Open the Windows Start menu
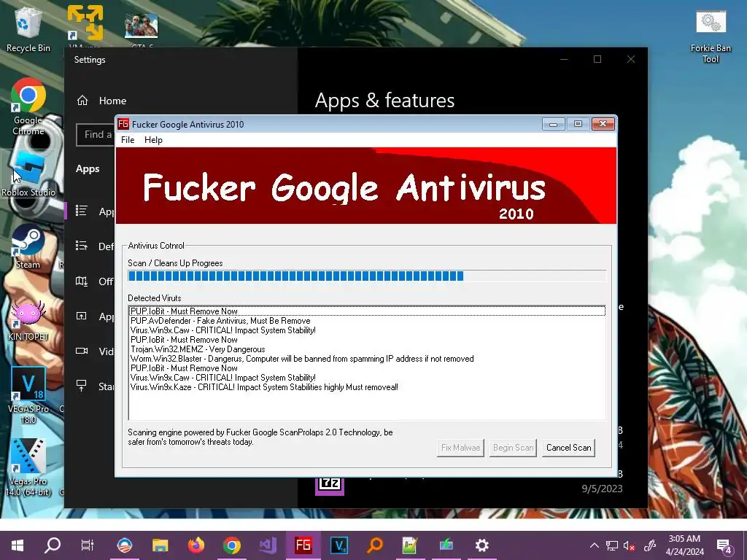747x560 pixels. 18,545
